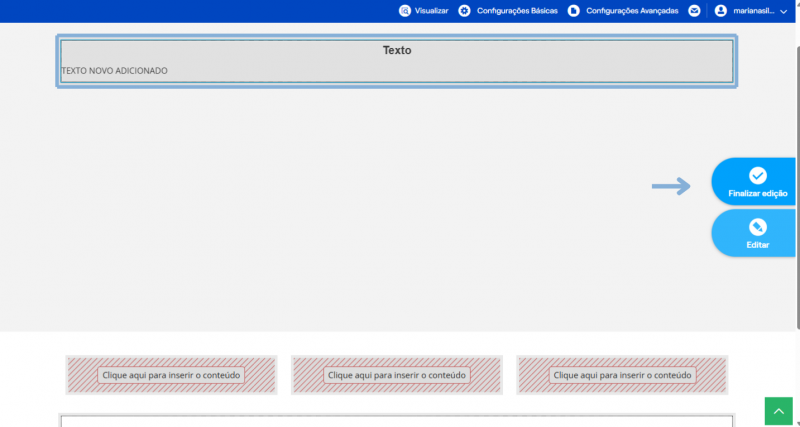
Task: Click the green scroll-to-top arrow button
Action: [x=779, y=411]
